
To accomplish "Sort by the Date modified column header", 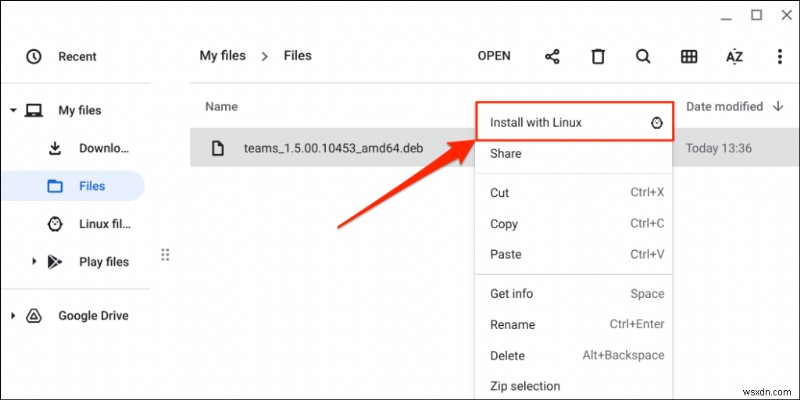I will point(724,106).
